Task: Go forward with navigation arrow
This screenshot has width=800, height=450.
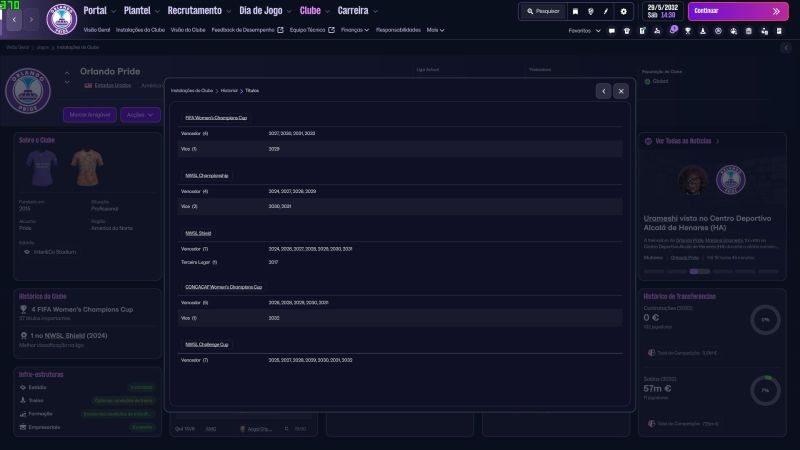Action: (x=31, y=19)
